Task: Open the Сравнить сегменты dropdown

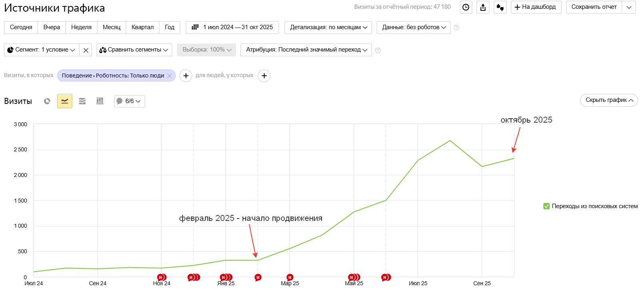Action: coord(134,50)
